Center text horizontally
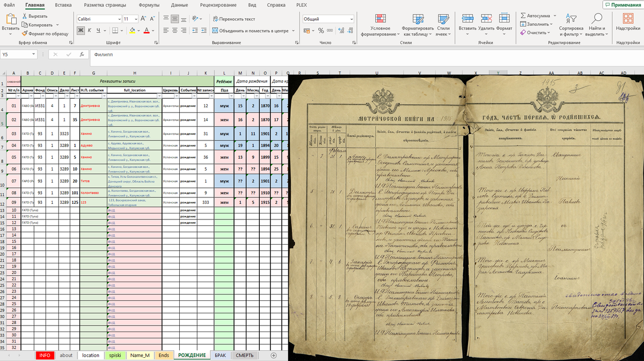The height and width of the screenshot is (361, 644). 175,30
